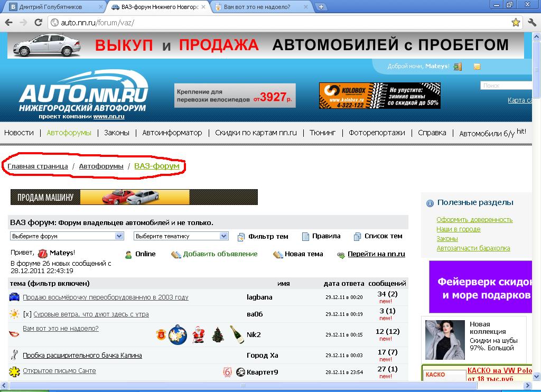541x392 pixels.
Task: Open topic Открытое письмо Санте
Action: point(59,371)
